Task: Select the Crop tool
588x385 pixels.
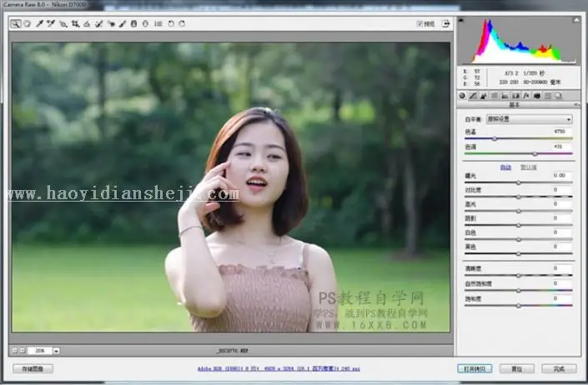Action: click(75, 24)
